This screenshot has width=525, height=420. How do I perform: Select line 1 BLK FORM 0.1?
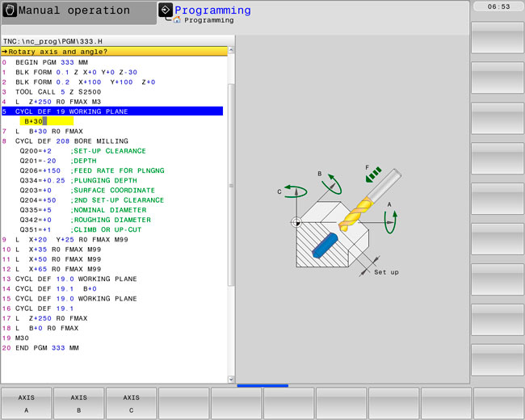point(69,72)
